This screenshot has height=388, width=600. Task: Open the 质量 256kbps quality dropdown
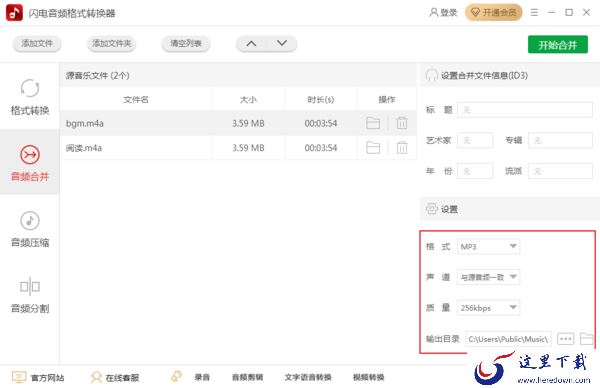(x=488, y=308)
